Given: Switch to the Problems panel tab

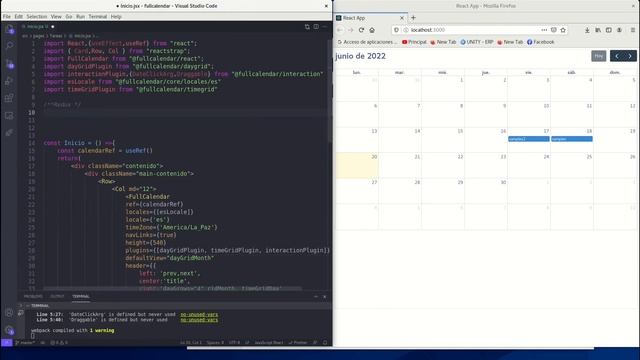Looking at the screenshot, I should click(33, 296).
